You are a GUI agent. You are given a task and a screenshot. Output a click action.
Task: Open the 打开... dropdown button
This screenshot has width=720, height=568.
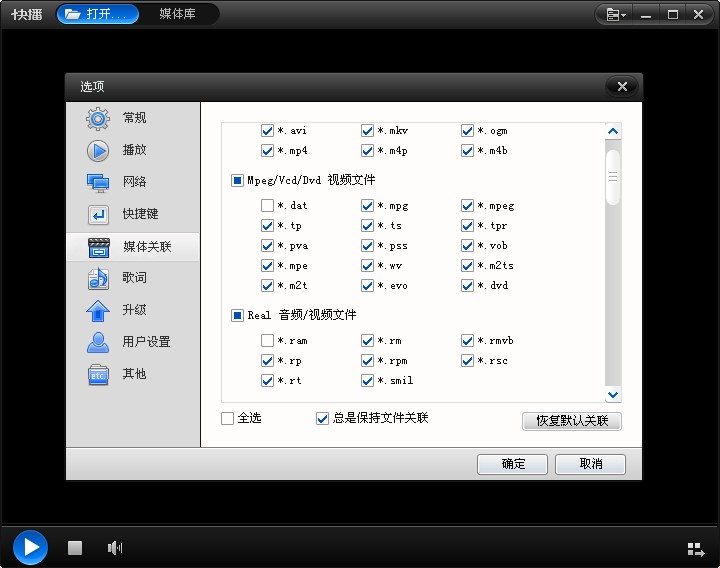[98, 14]
